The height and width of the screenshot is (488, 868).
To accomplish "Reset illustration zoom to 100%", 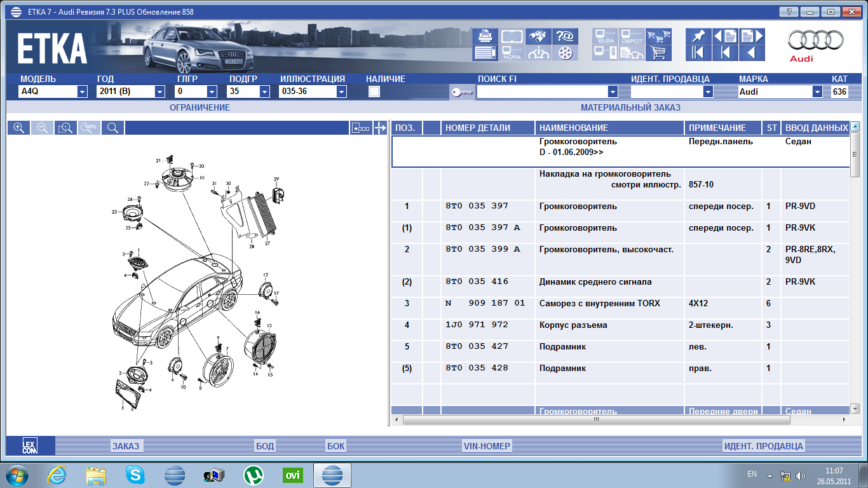I will click(x=89, y=128).
